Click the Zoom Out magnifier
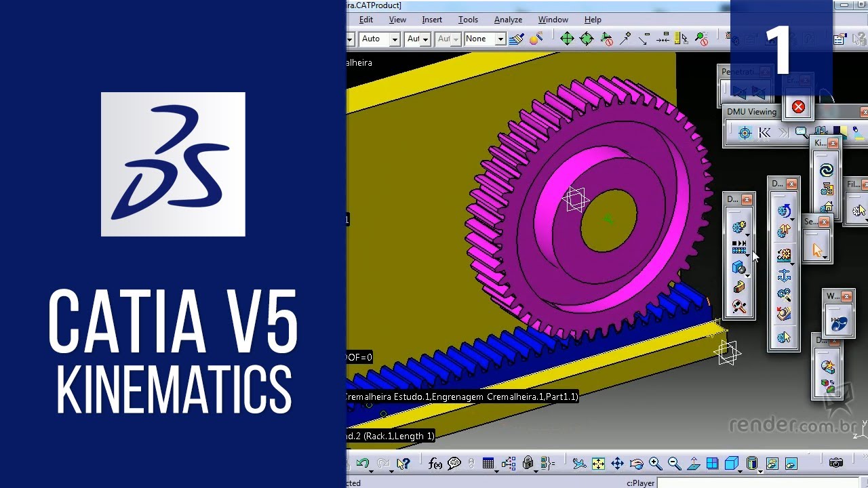 click(674, 464)
